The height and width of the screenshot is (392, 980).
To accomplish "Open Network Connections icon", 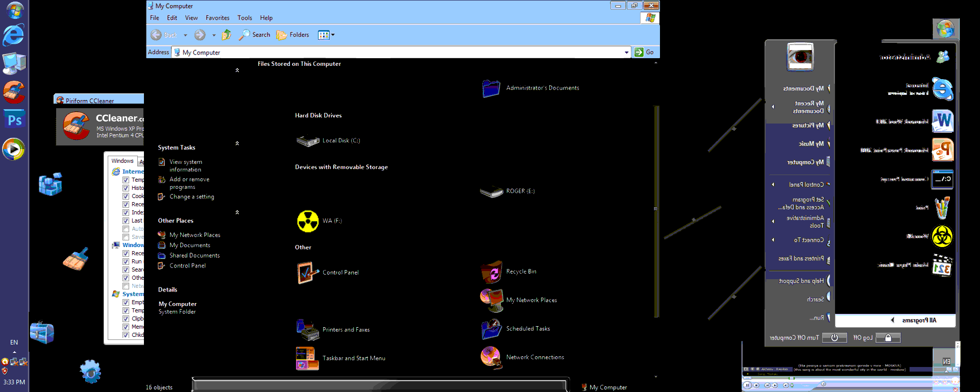I will pyautogui.click(x=492, y=357).
